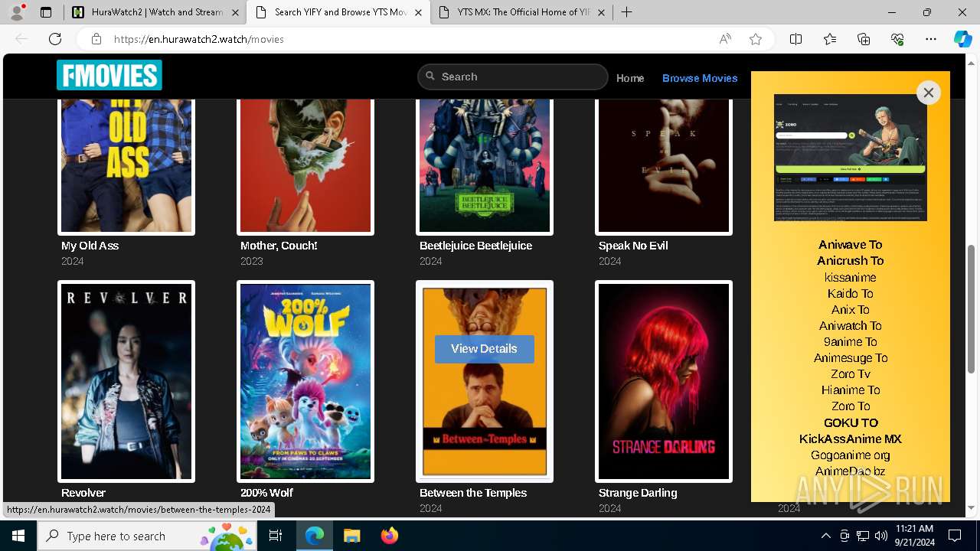Image resolution: width=980 pixels, height=551 pixels.
Task: Switch to YTS MX Official Home tab
Action: (522, 12)
